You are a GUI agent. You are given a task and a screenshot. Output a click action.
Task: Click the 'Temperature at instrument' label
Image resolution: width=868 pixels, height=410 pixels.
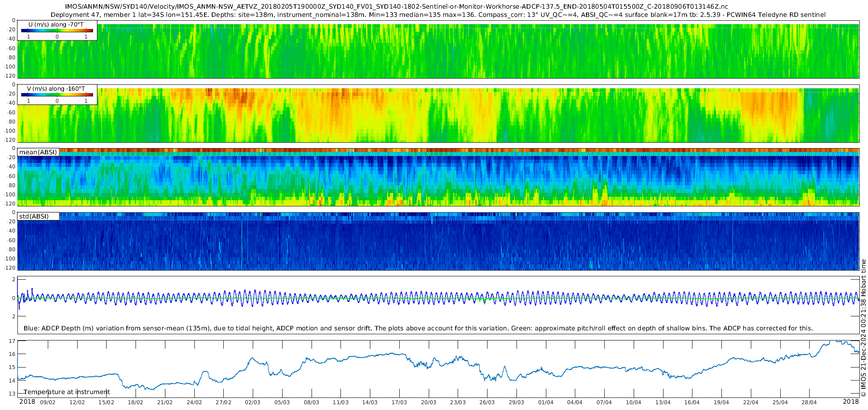(x=67, y=392)
